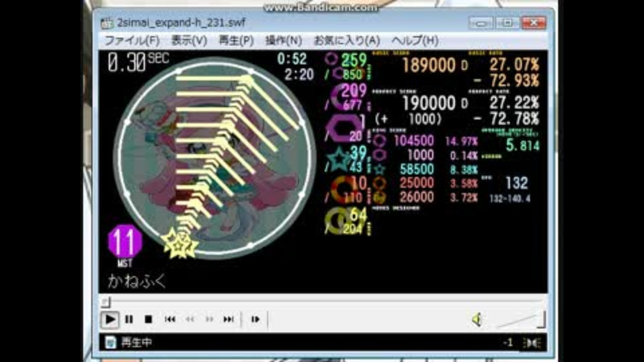
Task: Click the red score 25000
Action: tap(417, 183)
